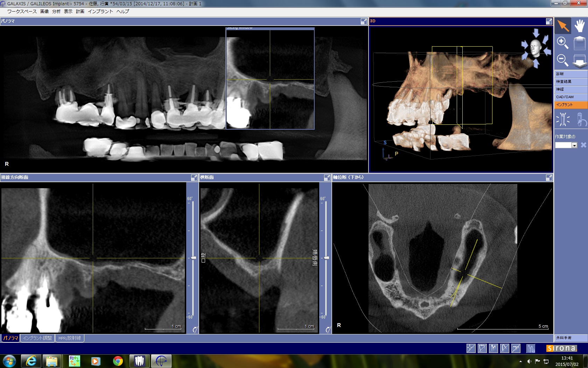Maximize the パノラマ panorama panel
The image size is (588, 368).
(x=364, y=21)
